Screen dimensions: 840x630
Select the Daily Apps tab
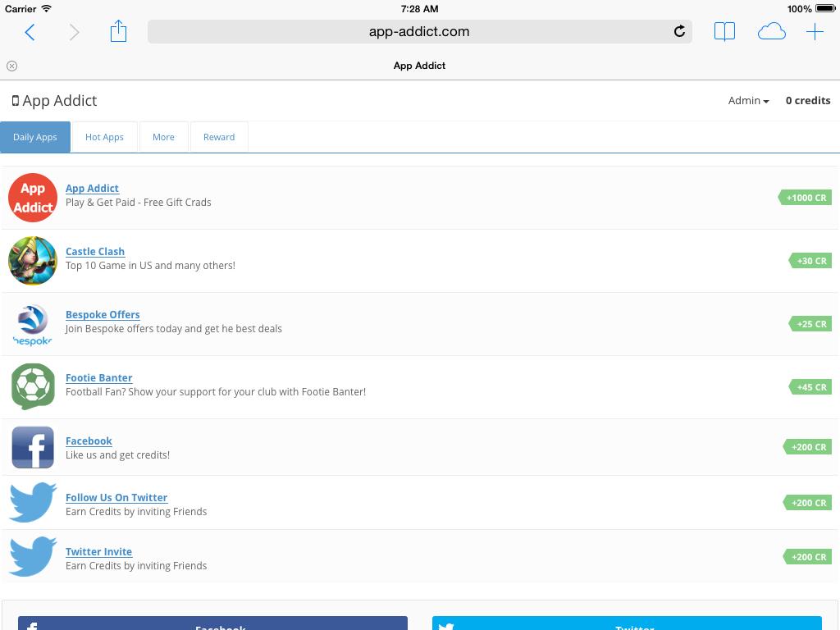35,137
